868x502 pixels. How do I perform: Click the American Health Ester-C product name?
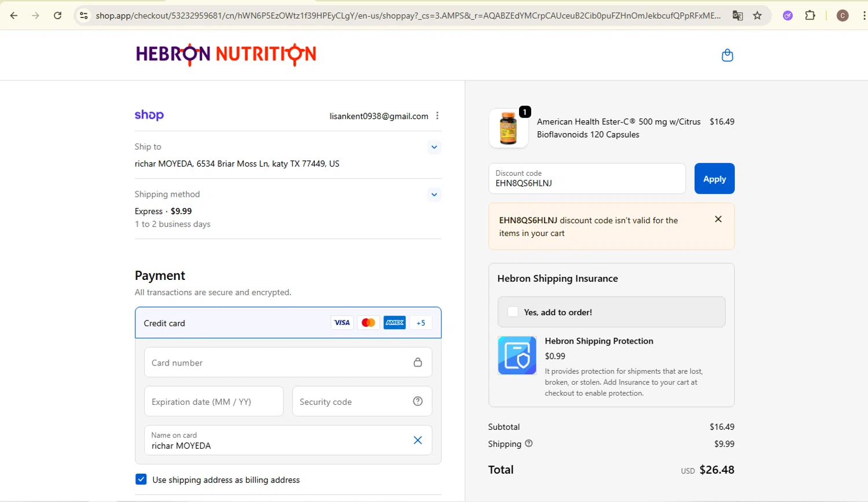619,128
